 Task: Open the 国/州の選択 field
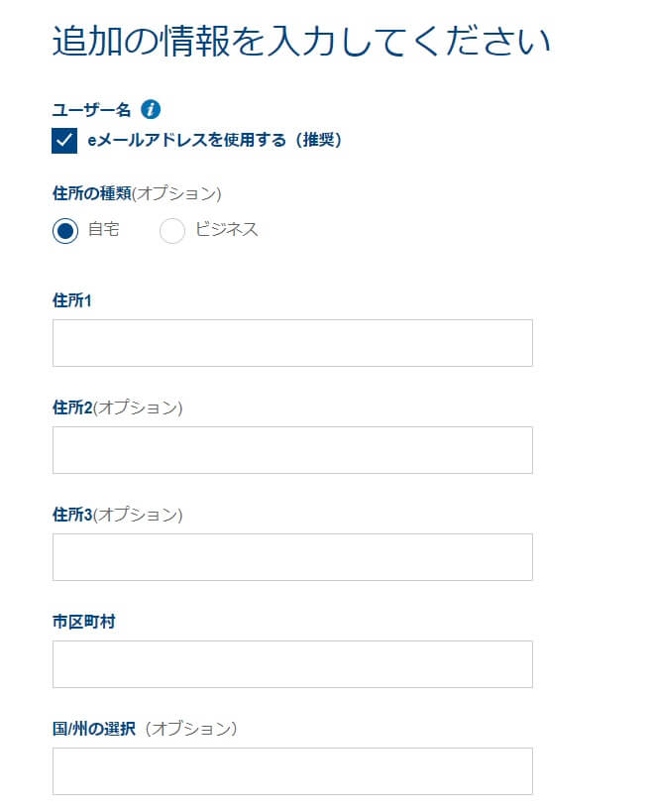(292, 771)
